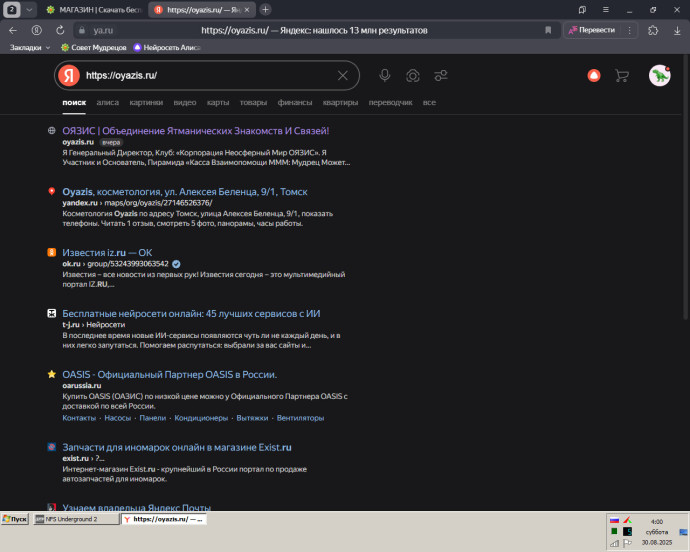Expand the tab list chevron
Image resolution: width=690 pixels, height=552 pixels.
(29, 10)
